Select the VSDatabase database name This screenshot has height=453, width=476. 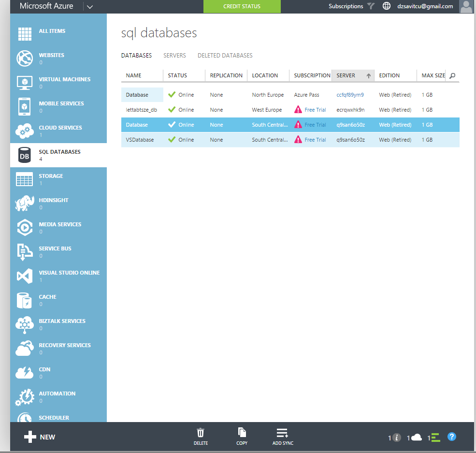[140, 140]
